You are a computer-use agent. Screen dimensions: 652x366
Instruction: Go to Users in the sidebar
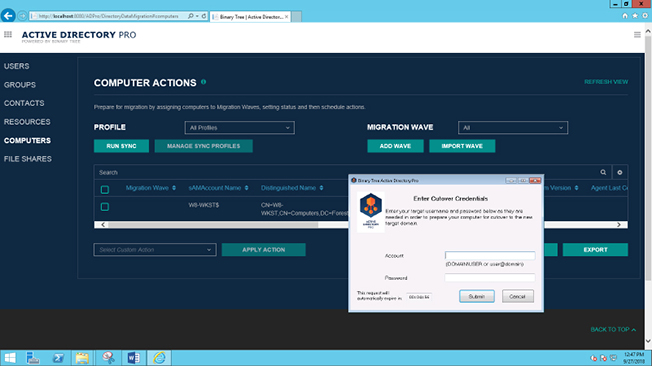coord(17,66)
